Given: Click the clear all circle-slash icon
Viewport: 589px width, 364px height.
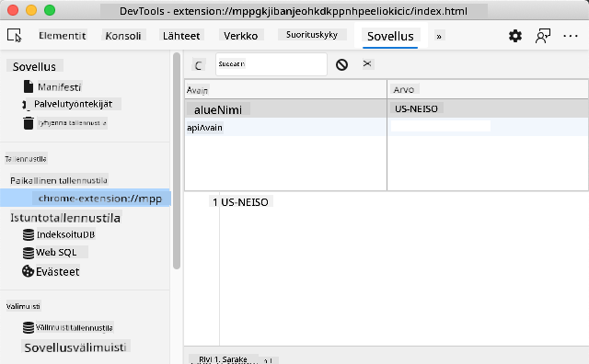Looking at the screenshot, I should [x=341, y=64].
